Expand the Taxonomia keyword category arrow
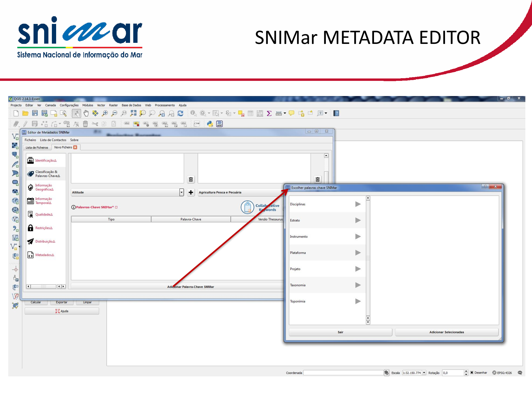 [x=358, y=285]
